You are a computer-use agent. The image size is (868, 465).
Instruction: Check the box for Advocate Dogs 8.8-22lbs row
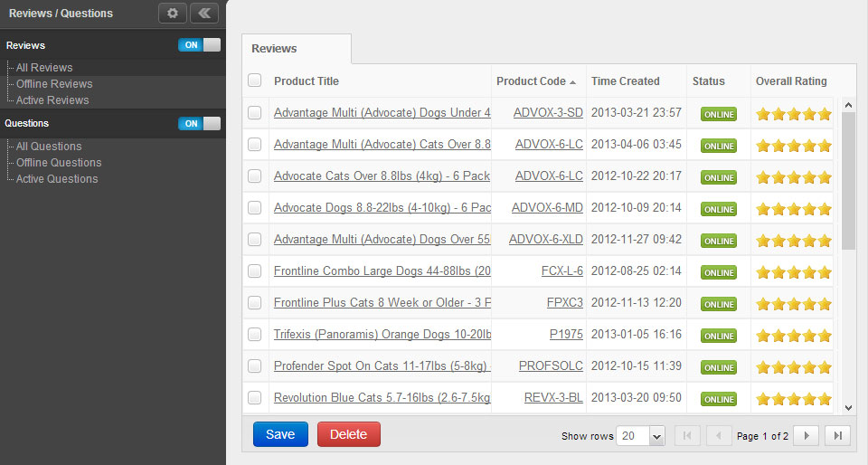255,207
